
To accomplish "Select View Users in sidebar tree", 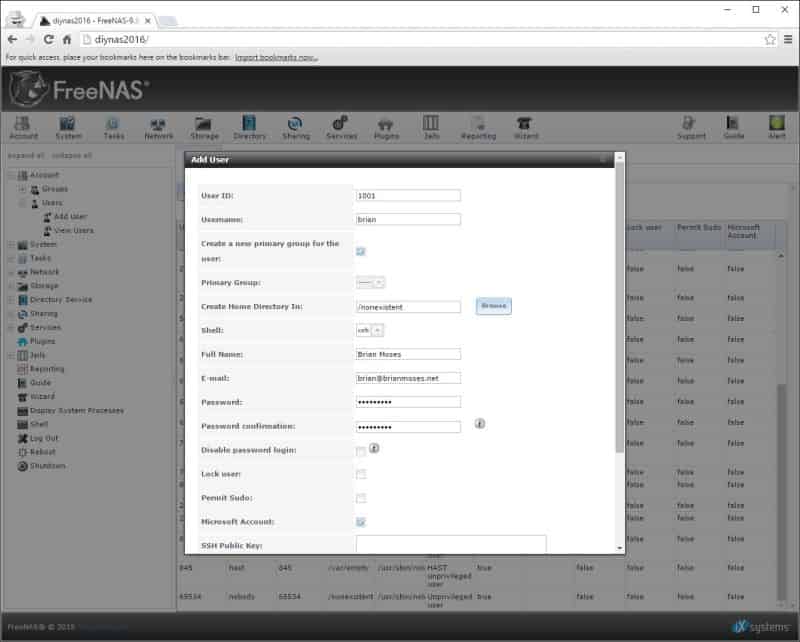I will tap(73, 231).
